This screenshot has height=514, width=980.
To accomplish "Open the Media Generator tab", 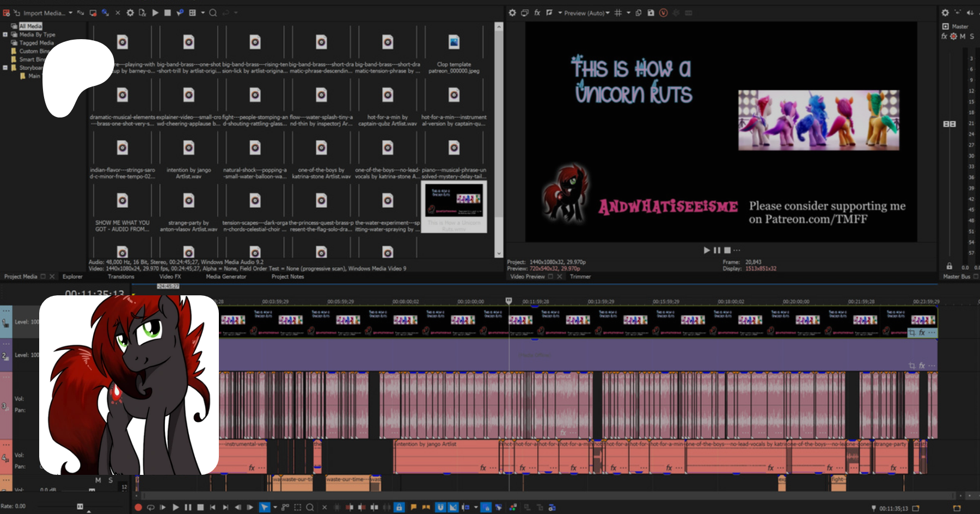I will [226, 276].
